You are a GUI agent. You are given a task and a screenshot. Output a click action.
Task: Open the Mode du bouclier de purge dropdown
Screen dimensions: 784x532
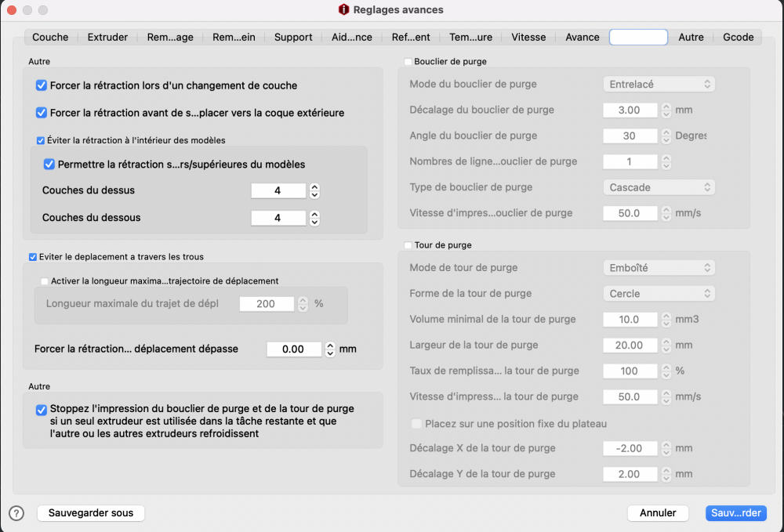click(x=659, y=84)
